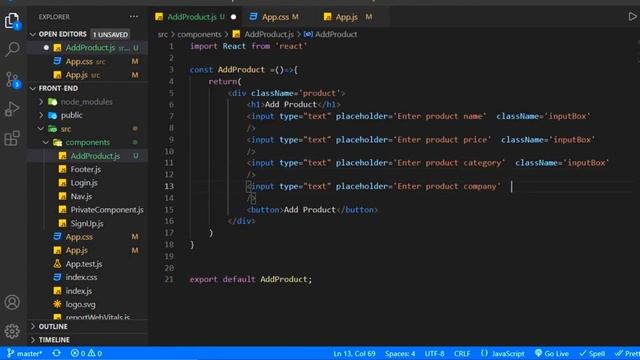Place cursor on export default AddProduct line
The height and width of the screenshot is (360, 640).
[x=251, y=279]
